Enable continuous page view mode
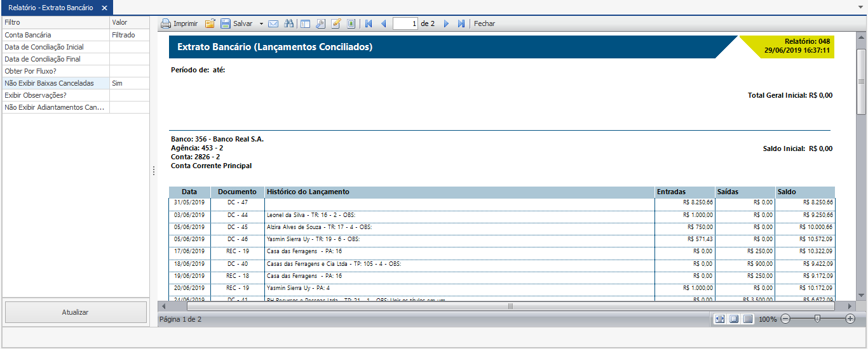This screenshot has width=868, height=349. coord(748,319)
